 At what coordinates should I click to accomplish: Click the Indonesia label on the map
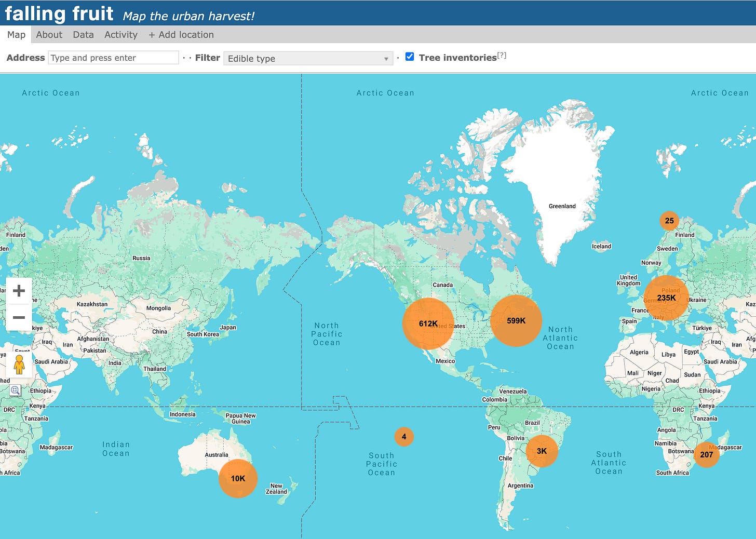tap(182, 414)
